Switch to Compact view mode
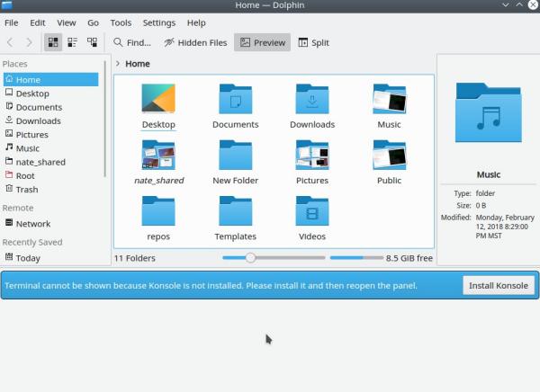Image resolution: width=540 pixels, height=392 pixels. 72,42
